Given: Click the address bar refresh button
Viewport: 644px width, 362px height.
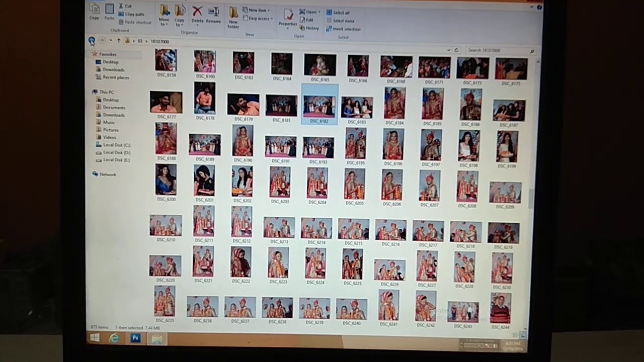Looking at the screenshot, I should click(456, 50).
